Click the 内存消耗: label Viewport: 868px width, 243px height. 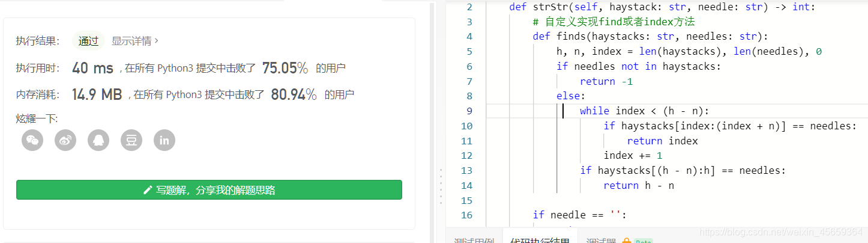[38, 94]
